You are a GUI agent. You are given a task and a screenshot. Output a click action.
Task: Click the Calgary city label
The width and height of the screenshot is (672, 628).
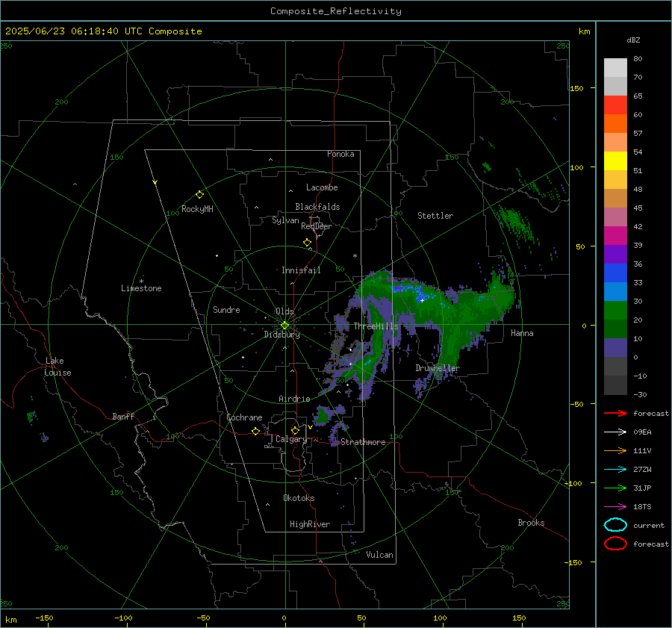coord(291,439)
